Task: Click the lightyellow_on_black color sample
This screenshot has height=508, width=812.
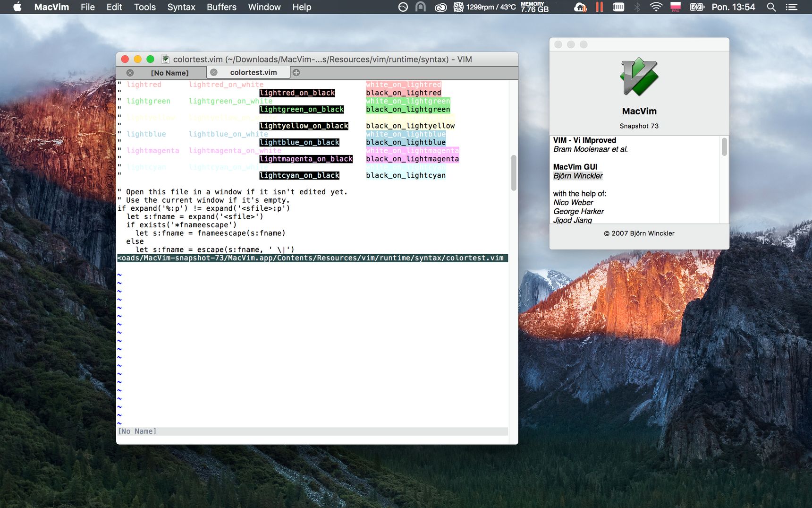Action: [x=304, y=126]
